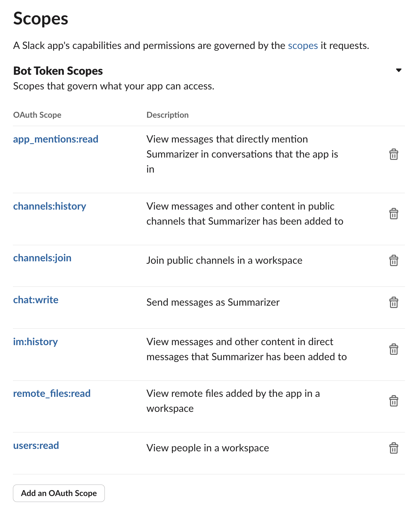Click trash icon beside remote_files:read
The width and height of the screenshot is (420, 517).
click(393, 401)
